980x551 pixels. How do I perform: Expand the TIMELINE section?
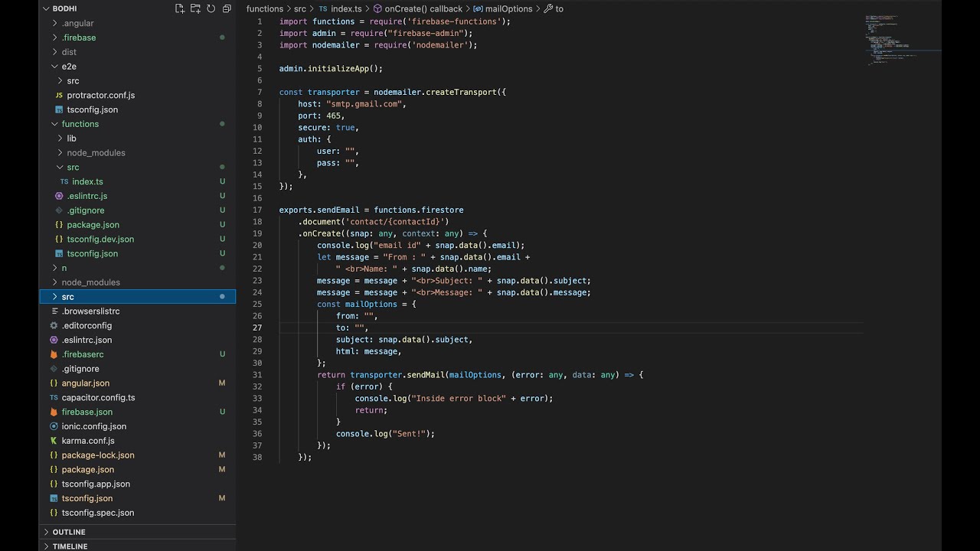click(x=70, y=546)
